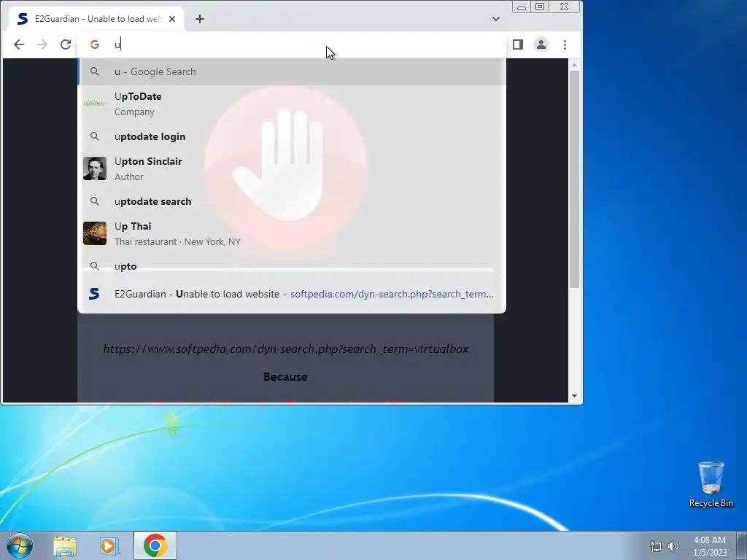
Task: Open the E2Guardian softpedia history suggestion
Action: click(292, 294)
